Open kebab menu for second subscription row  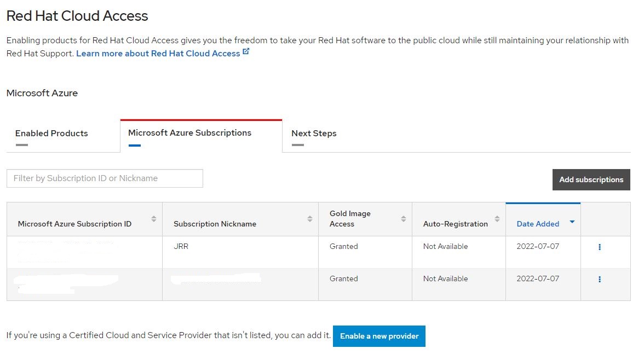pyautogui.click(x=600, y=280)
